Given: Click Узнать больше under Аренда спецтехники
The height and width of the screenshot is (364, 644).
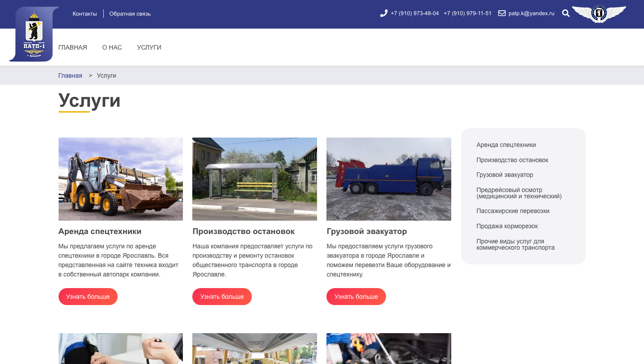Looking at the screenshot, I should [x=88, y=297].
